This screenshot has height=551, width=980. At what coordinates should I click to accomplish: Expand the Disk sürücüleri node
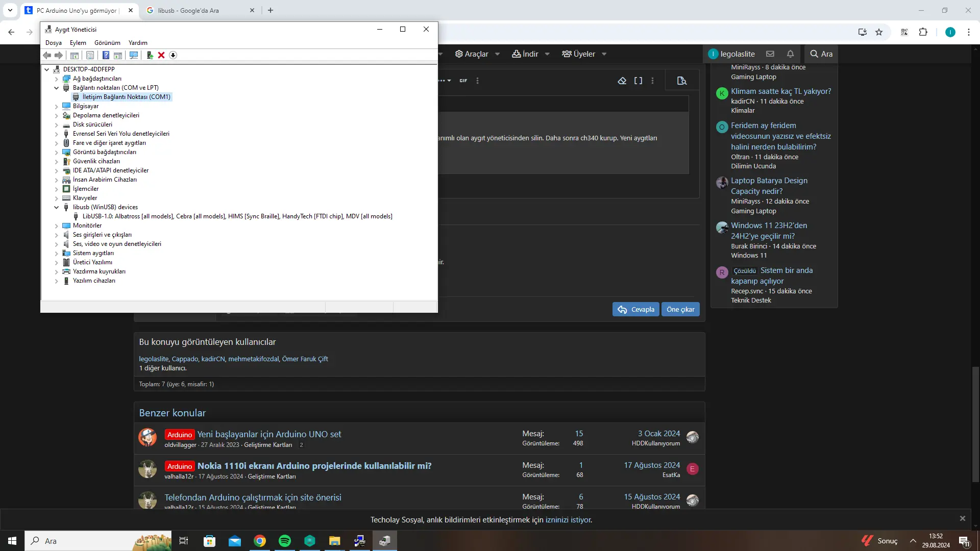click(x=57, y=124)
